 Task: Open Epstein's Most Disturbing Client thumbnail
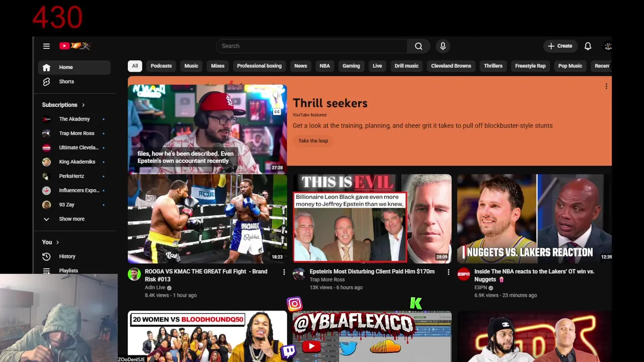pyautogui.click(x=372, y=219)
